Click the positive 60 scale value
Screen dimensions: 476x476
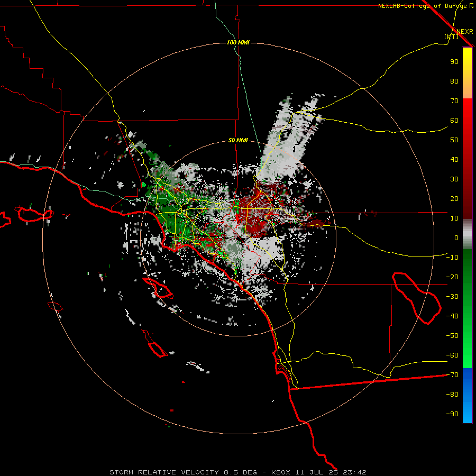454,120
